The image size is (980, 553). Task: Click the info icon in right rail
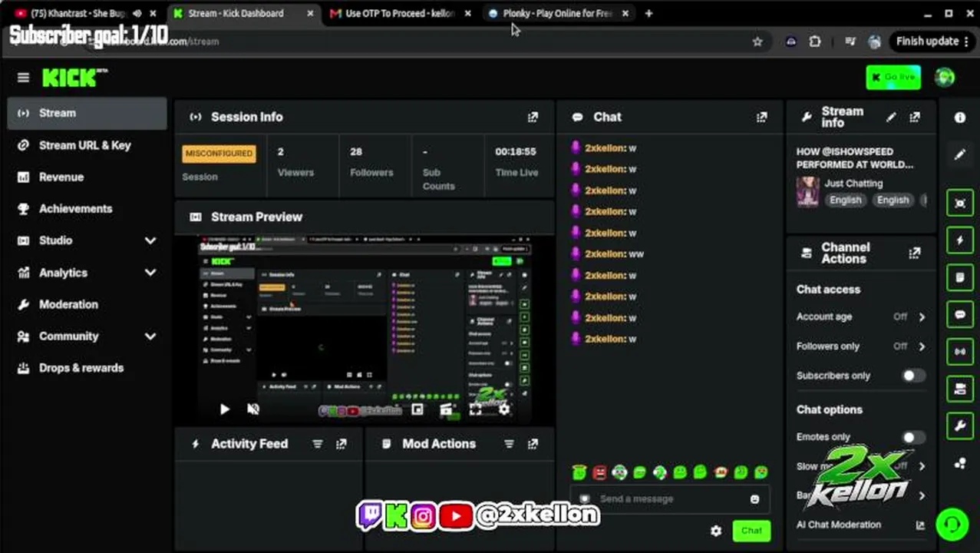[x=960, y=118]
